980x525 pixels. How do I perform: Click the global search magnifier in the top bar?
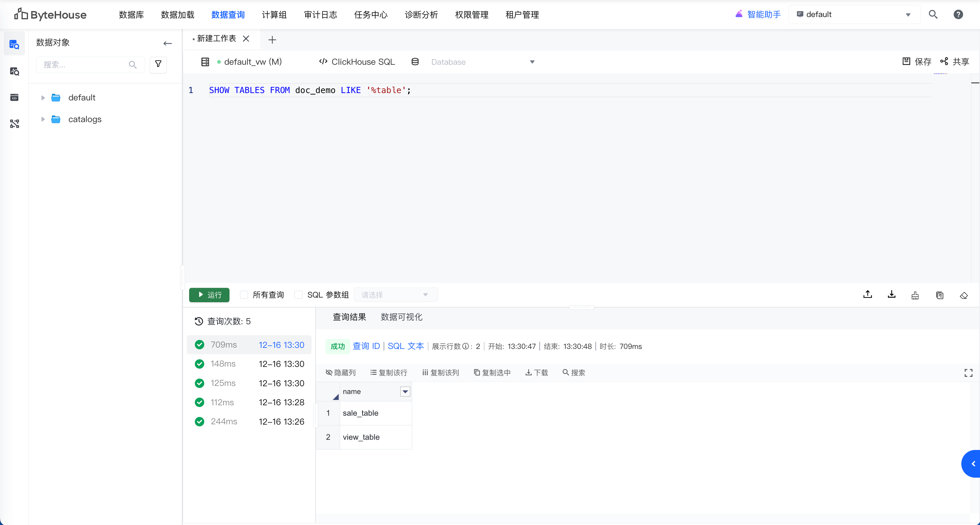point(933,14)
